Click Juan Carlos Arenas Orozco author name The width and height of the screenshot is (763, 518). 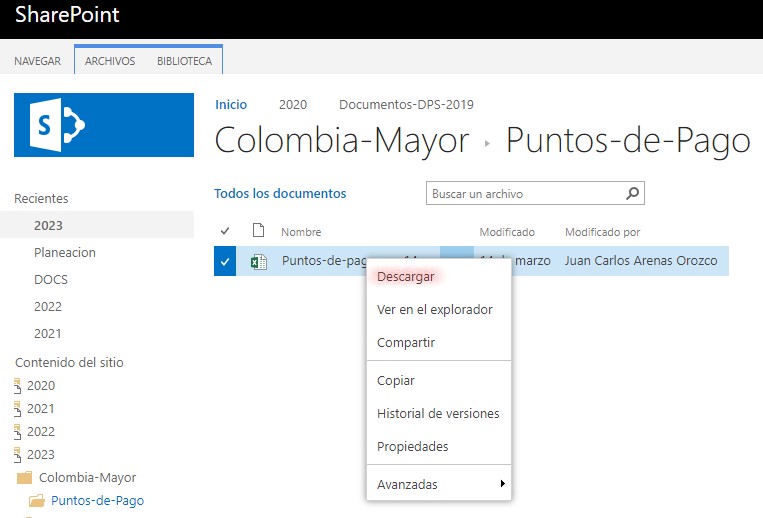641,261
